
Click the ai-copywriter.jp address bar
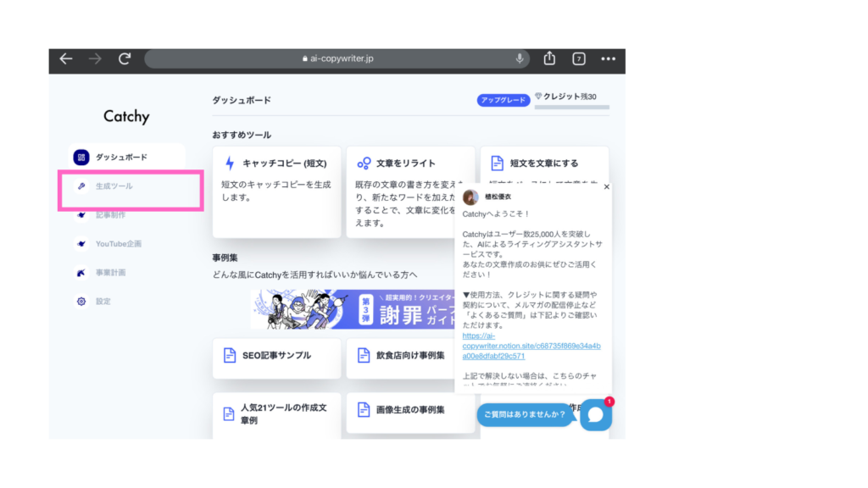pyautogui.click(x=337, y=58)
